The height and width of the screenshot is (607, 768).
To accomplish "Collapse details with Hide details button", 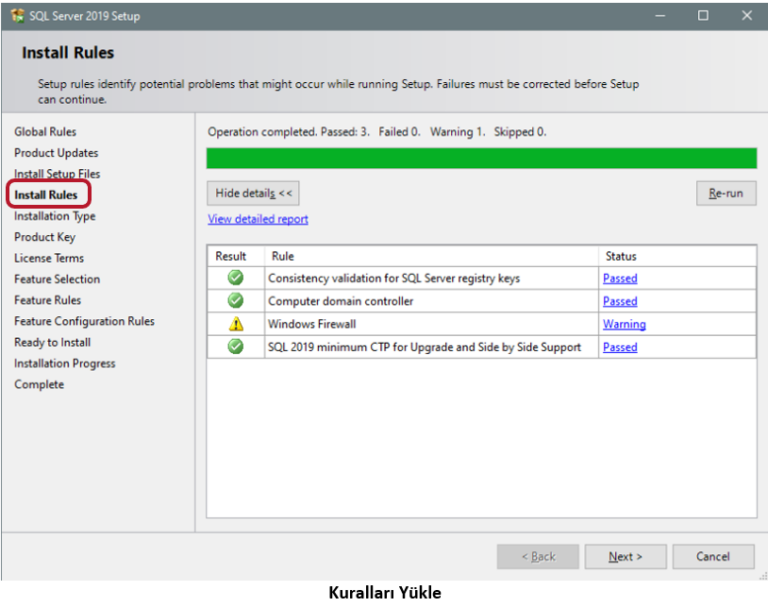I will point(253,193).
